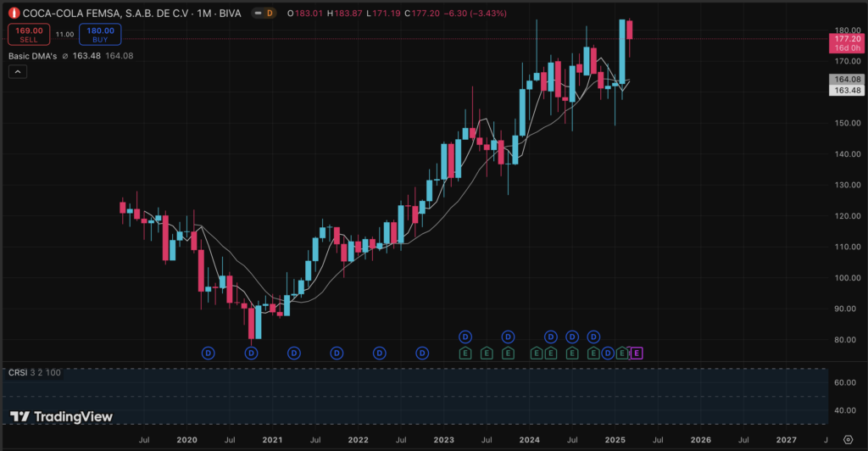Click the dividend D marker near October 2021
Viewport: 868px width, 451px height.
pyautogui.click(x=337, y=353)
